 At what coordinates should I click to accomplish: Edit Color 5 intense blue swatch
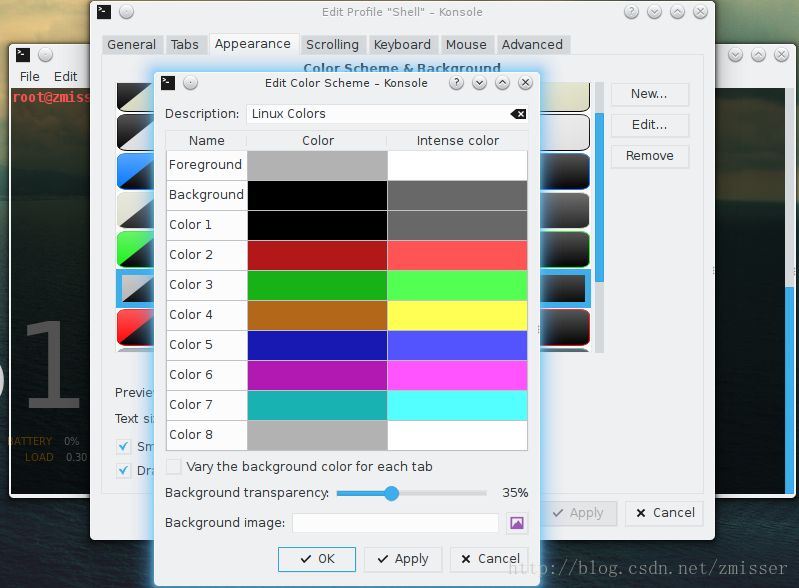[x=458, y=345]
